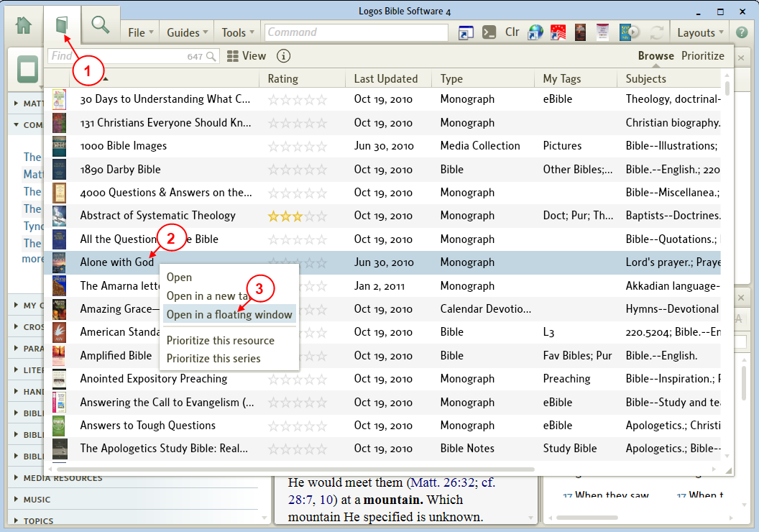Switch to Prioritize mode in library
Image resolution: width=759 pixels, height=532 pixels.
coord(703,55)
